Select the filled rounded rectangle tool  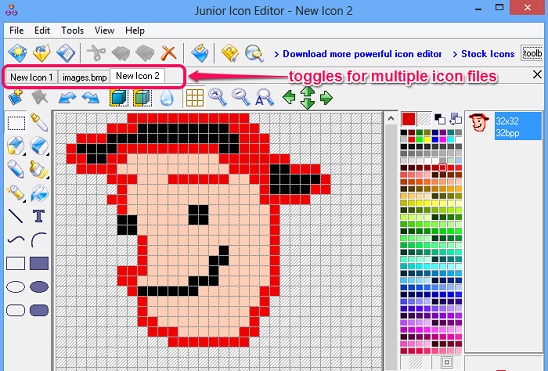(39, 310)
